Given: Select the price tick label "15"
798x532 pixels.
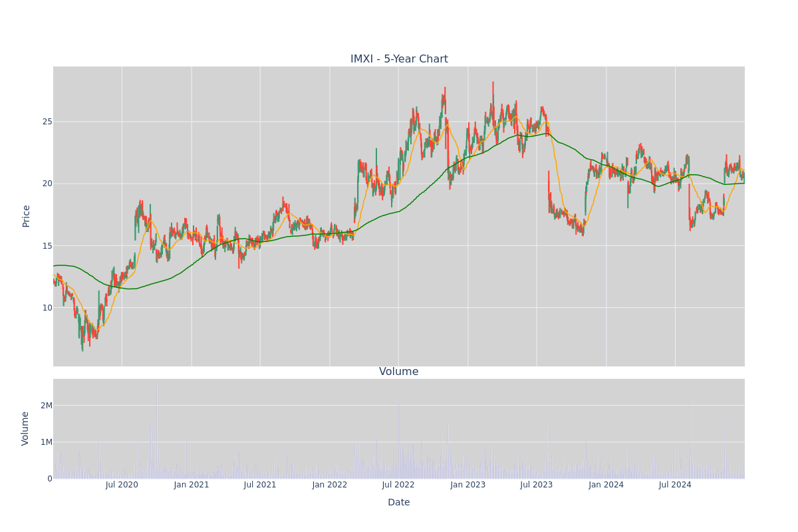Looking at the screenshot, I should click(47, 245).
